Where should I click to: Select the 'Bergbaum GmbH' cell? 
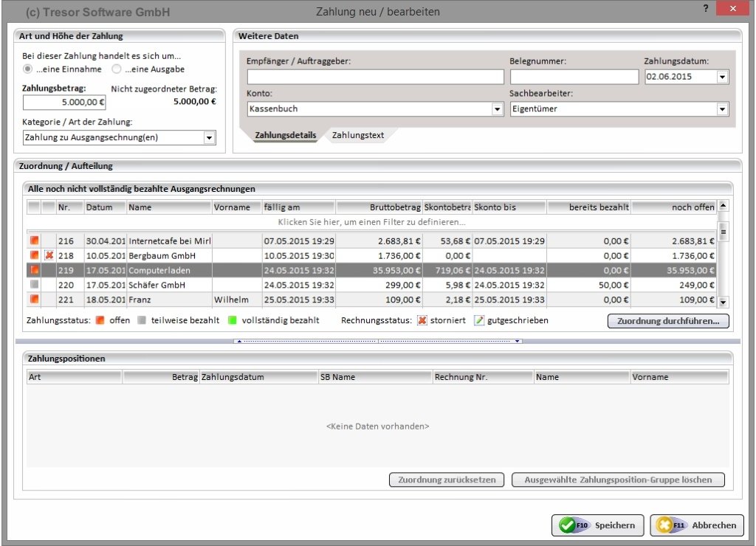tap(169, 255)
